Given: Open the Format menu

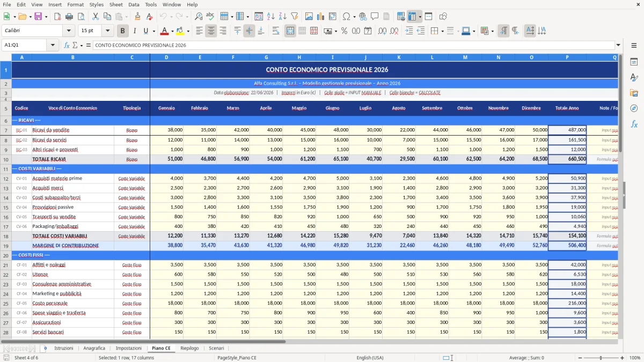Looking at the screenshot, I should coord(75,4).
